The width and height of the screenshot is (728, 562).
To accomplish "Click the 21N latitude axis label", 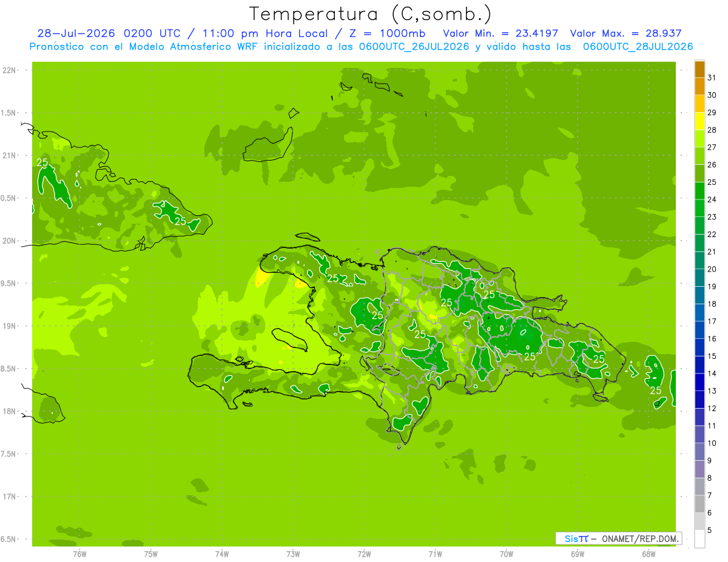I will [9, 156].
